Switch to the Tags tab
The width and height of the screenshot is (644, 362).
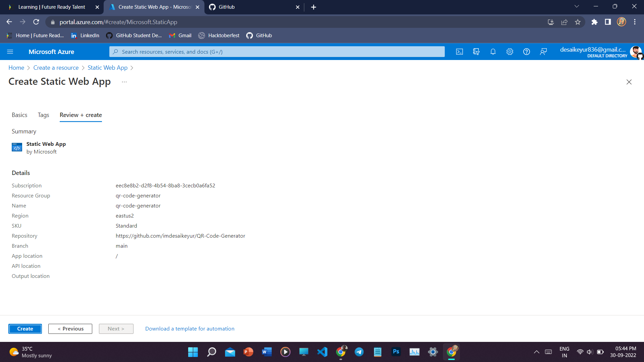pos(43,115)
